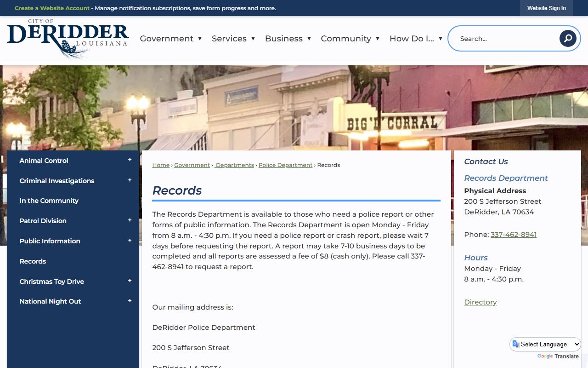Expand the Patrol Division submenu
Image resolution: width=588 pixels, height=368 pixels.
coord(130,220)
